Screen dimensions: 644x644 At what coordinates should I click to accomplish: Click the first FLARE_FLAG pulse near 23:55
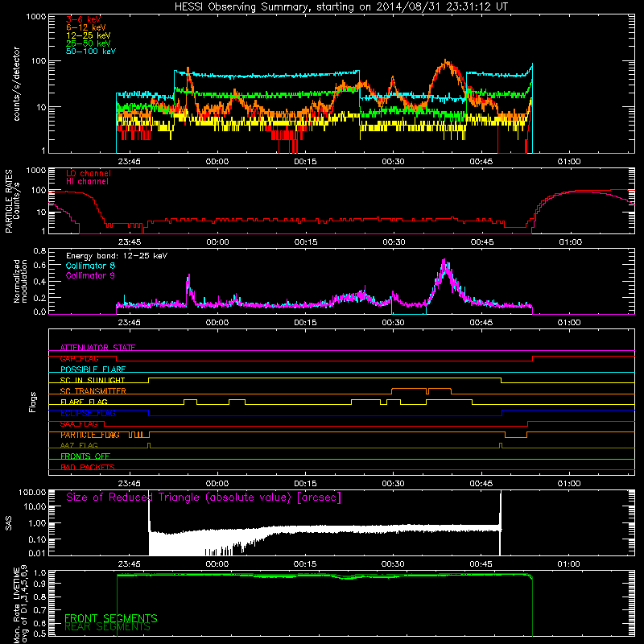[x=190, y=400]
